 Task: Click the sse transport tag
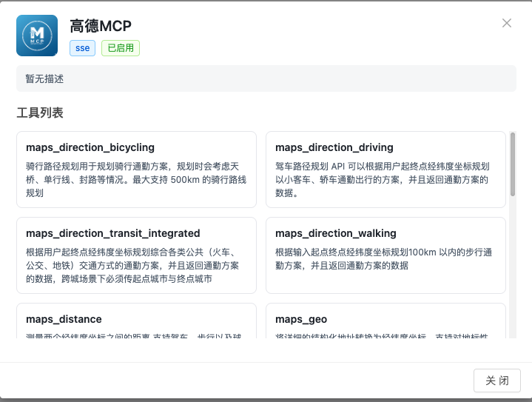click(x=82, y=48)
